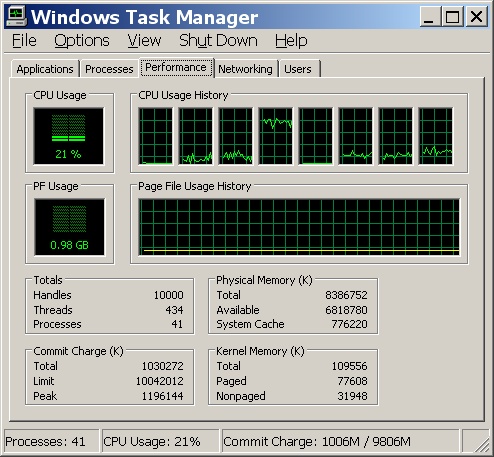494x457 pixels.
Task: Click status bar Commit Charge: 1006M / 9806M
Action: pyautogui.click(x=340, y=442)
